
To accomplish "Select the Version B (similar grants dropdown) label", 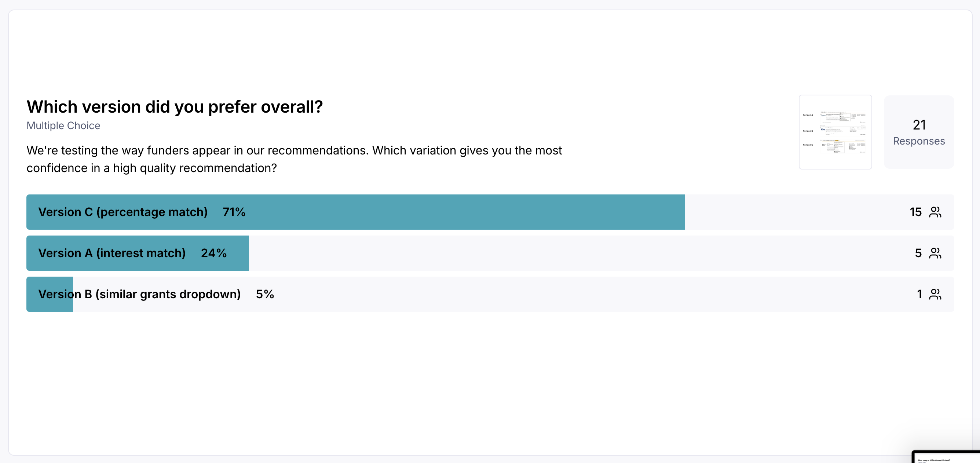I will pyautogui.click(x=139, y=294).
